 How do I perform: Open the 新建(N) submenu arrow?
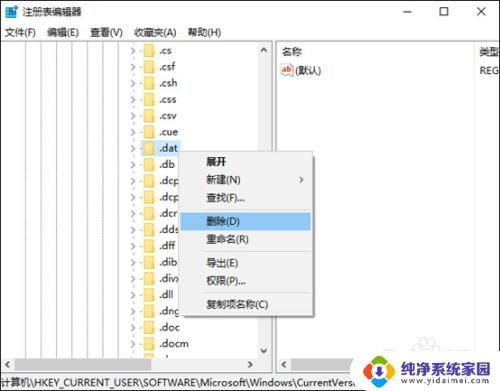pos(301,180)
